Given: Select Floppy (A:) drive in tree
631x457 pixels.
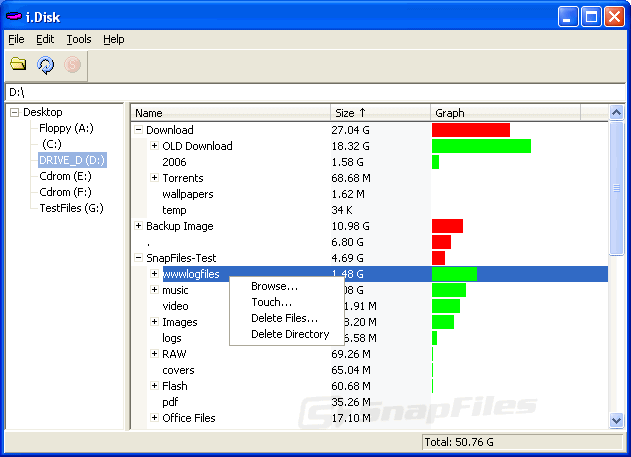Looking at the screenshot, I should coord(66,128).
